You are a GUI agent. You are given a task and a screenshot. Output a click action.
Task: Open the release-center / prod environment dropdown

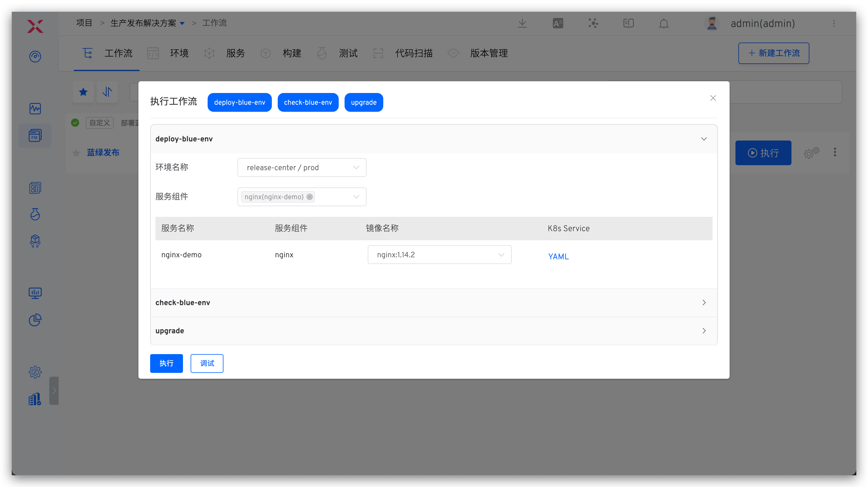coord(356,167)
